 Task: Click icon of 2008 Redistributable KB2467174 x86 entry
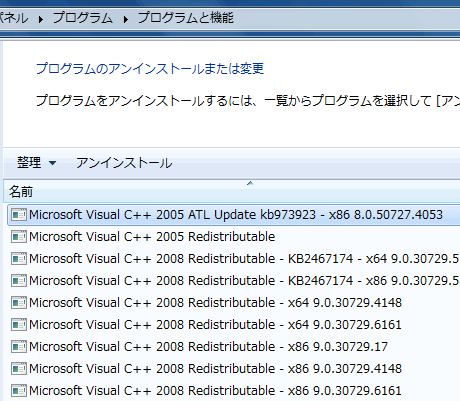(19, 281)
